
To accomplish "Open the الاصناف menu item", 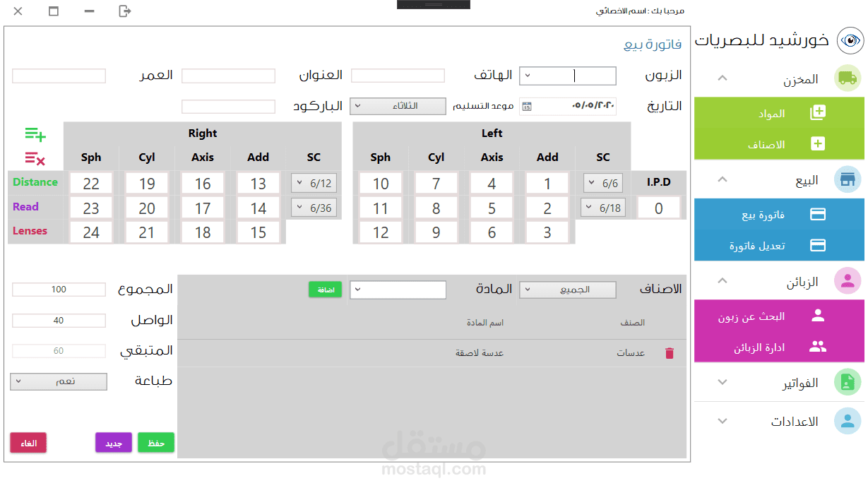I will 780,144.
